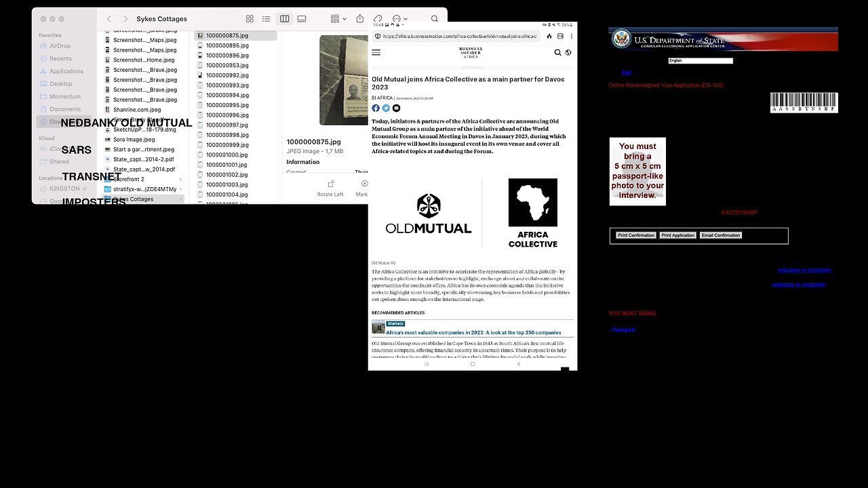Image resolution: width=868 pixels, height=488 pixels.
Task: Click the passport photo preview thumbnail
Action: pos(344,80)
